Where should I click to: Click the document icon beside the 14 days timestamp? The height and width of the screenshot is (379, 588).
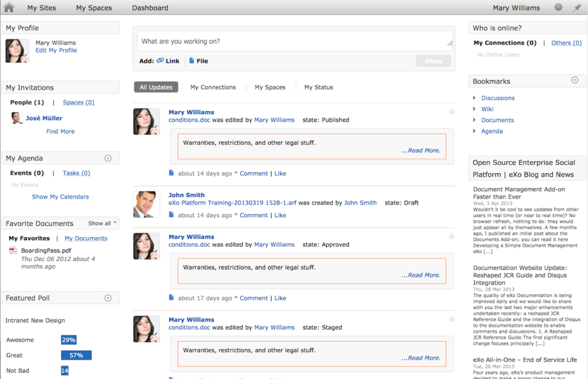point(172,173)
